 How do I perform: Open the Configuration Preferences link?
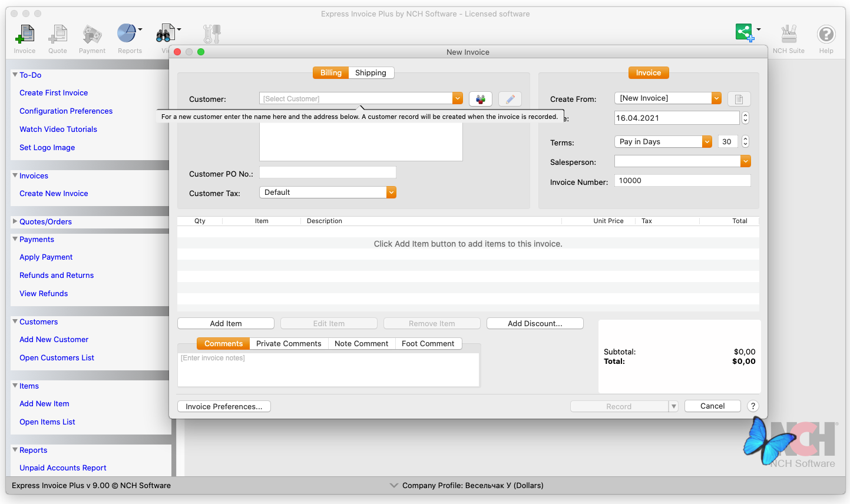[66, 111]
